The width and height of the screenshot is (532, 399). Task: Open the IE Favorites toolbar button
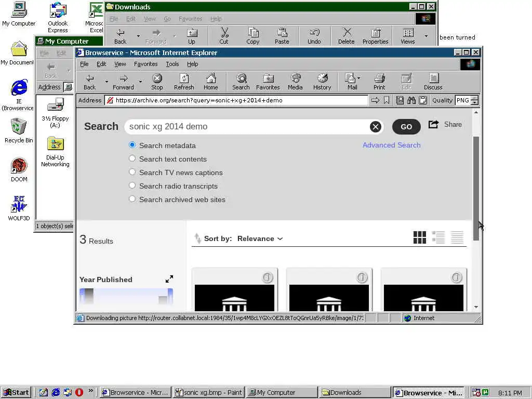pos(268,82)
